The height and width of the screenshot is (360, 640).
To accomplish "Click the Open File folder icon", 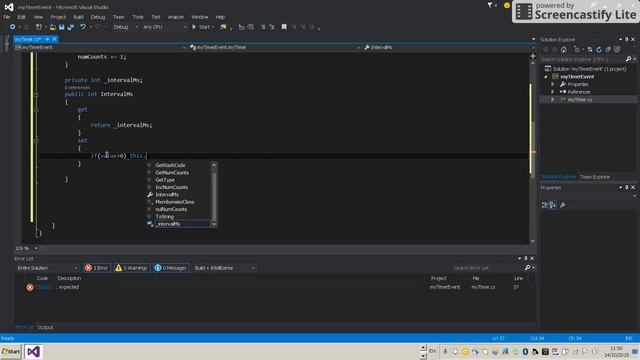I will pos(53,27).
